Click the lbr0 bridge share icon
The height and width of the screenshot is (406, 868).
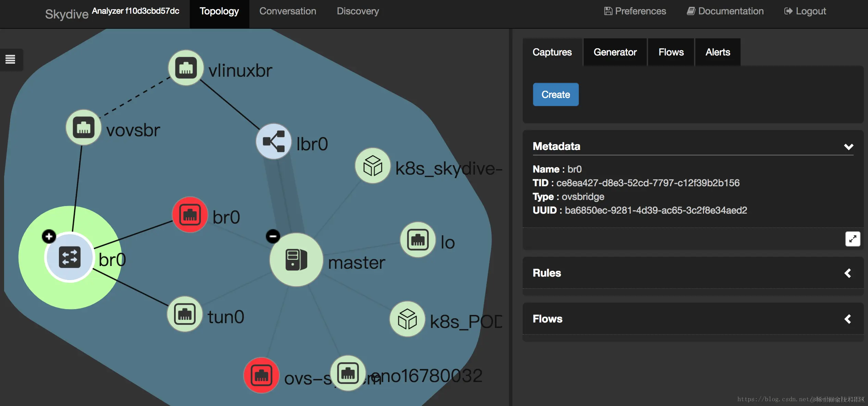(274, 141)
